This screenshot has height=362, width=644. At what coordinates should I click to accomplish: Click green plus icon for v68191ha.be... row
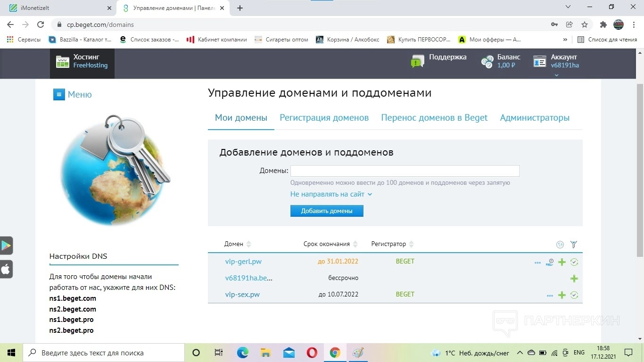(x=574, y=279)
